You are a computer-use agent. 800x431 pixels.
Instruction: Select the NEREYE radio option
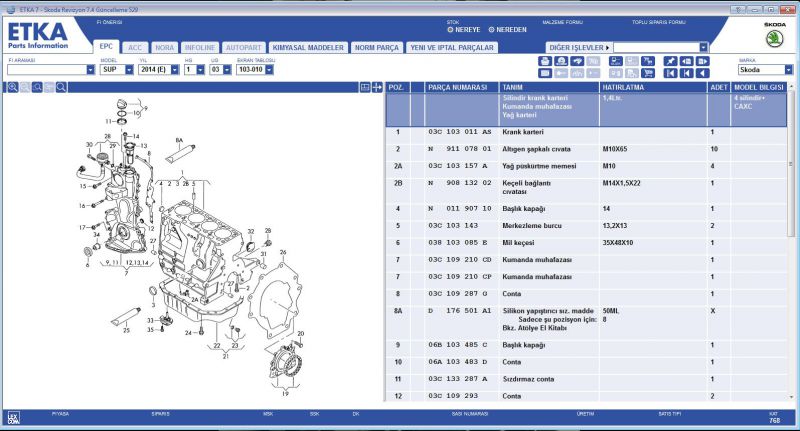click(464, 30)
